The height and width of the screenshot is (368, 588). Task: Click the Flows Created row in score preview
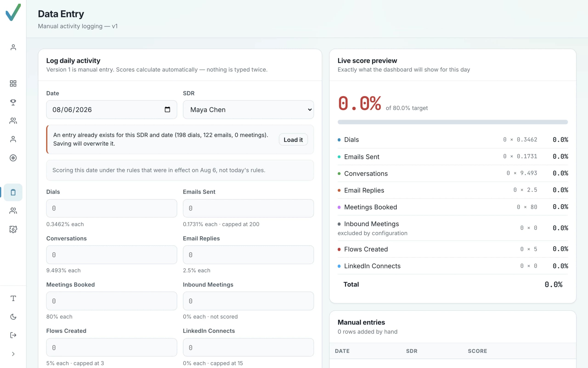point(453,249)
